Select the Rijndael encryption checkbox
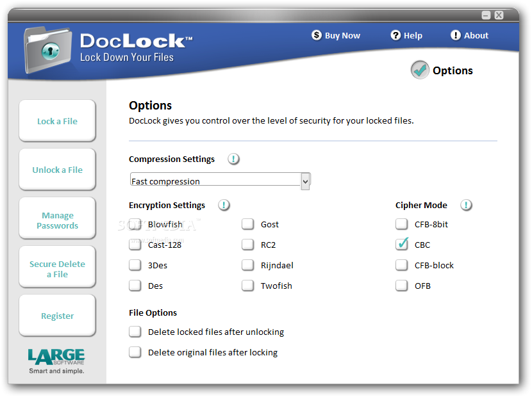The width and height of the screenshot is (532, 397). [247, 265]
